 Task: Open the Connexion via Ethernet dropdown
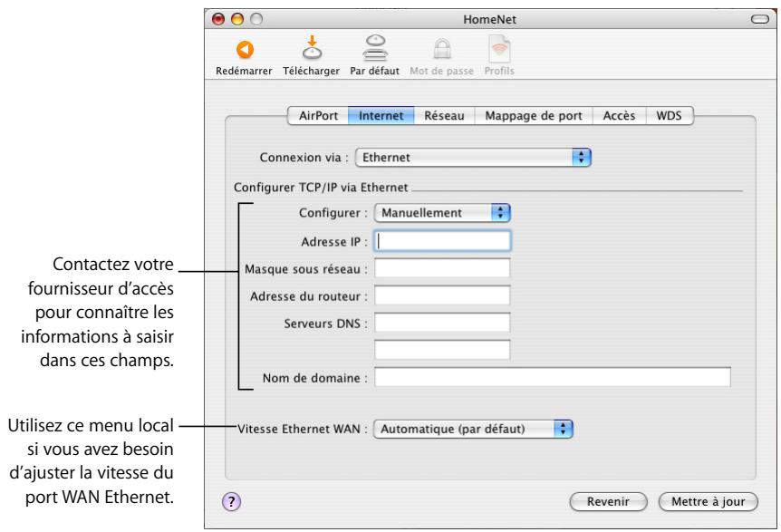point(473,158)
